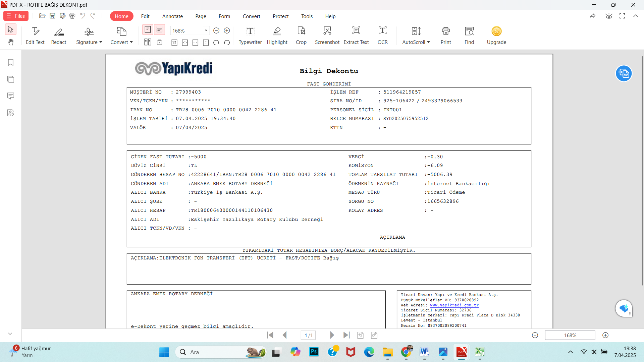
Task: Click the Extract Text tool
Action: point(356,36)
